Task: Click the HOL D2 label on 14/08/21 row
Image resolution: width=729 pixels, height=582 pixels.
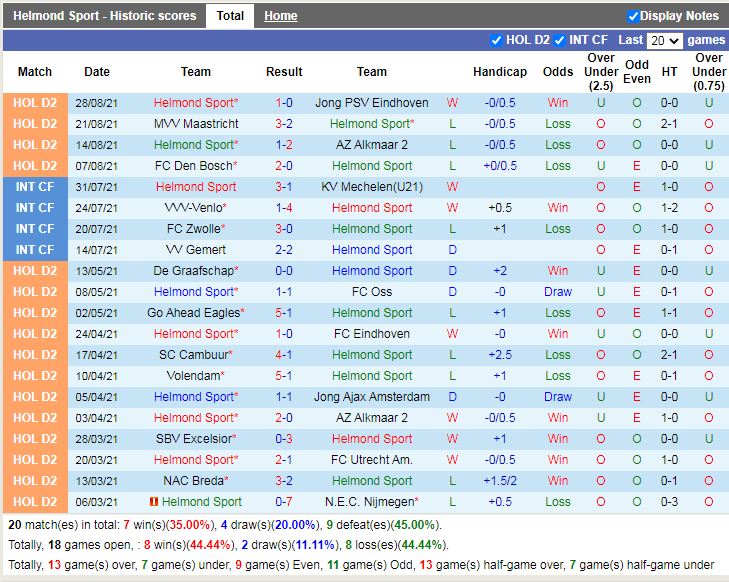Action: tap(35, 145)
